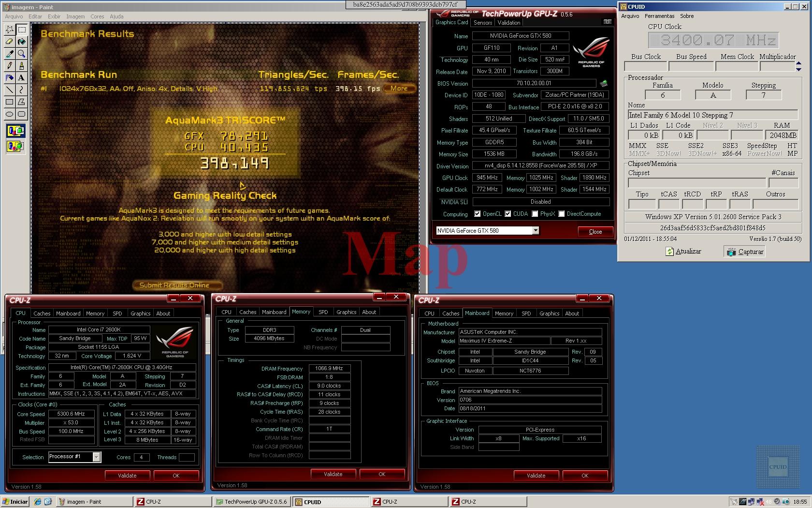The height and width of the screenshot is (508, 812).
Task: Click Validate in the right CPU-Z window
Action: (x=536, y=476)
